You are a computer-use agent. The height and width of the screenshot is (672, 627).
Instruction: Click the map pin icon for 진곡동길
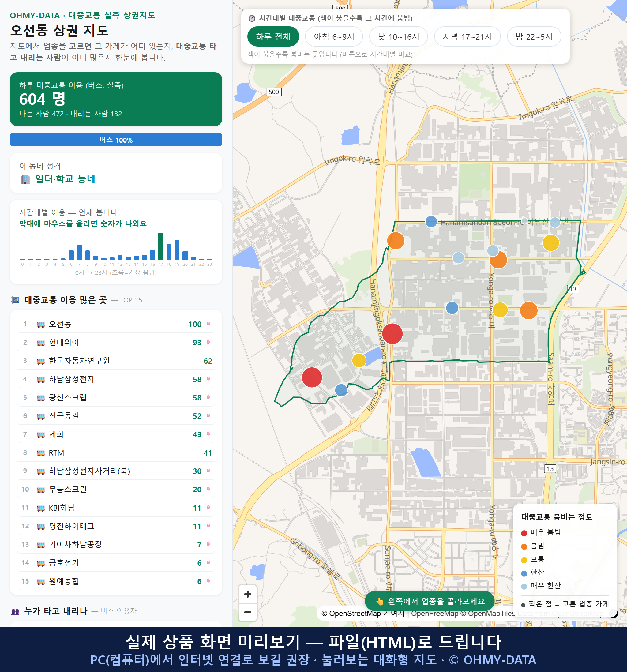pyautogui.click(x=208, y=416)
